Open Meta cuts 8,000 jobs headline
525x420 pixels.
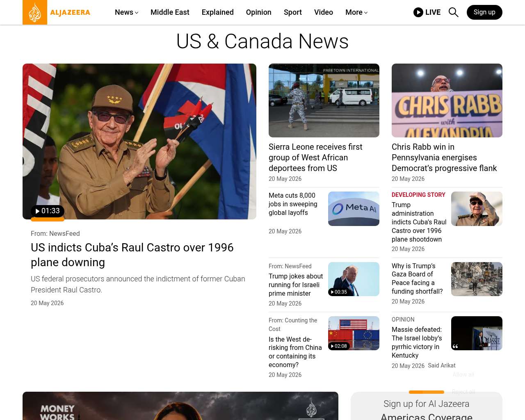(293, 204)
